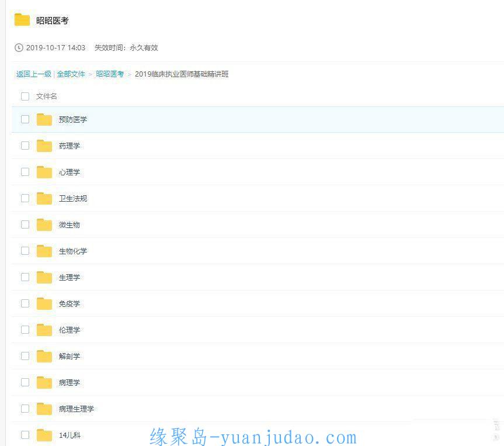
Task: Open folder name 药理学
Action: (69, 146)
